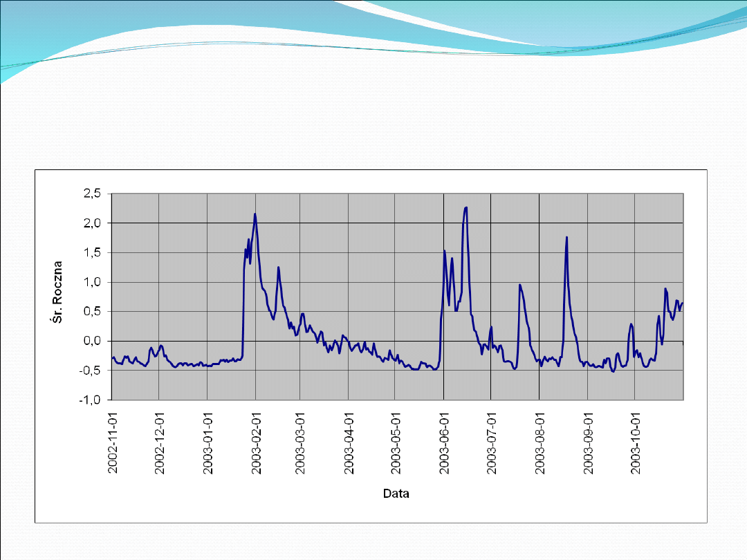Click date label 2003-05-01
The width and height of the screenshot is (747, 560).
[396, 443]
